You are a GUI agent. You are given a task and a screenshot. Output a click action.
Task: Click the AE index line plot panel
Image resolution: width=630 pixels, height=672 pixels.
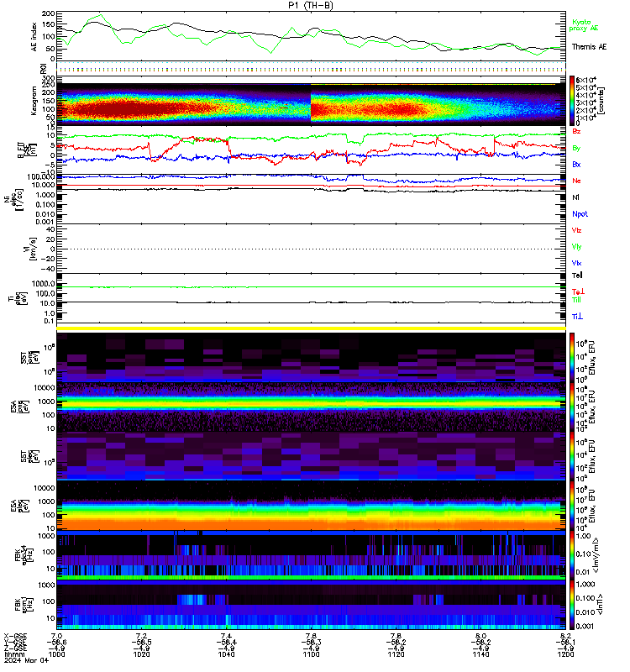[x=311, y=36]
